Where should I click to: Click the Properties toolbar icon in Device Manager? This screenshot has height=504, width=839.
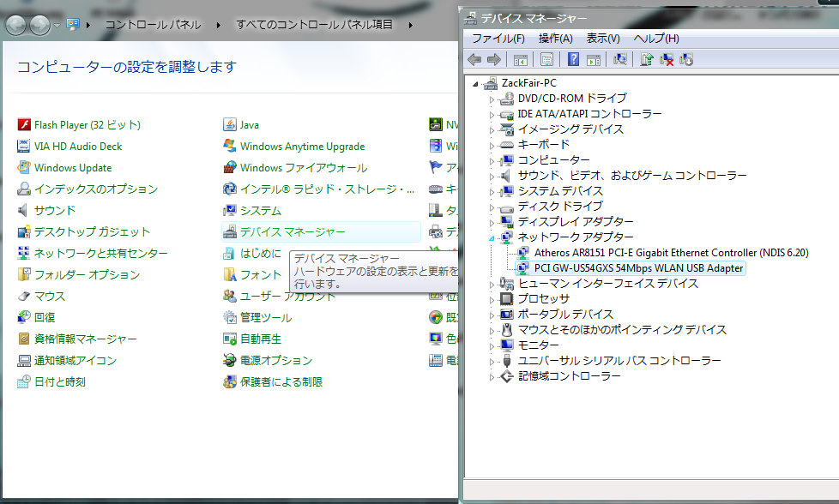[x=546, y=59]
